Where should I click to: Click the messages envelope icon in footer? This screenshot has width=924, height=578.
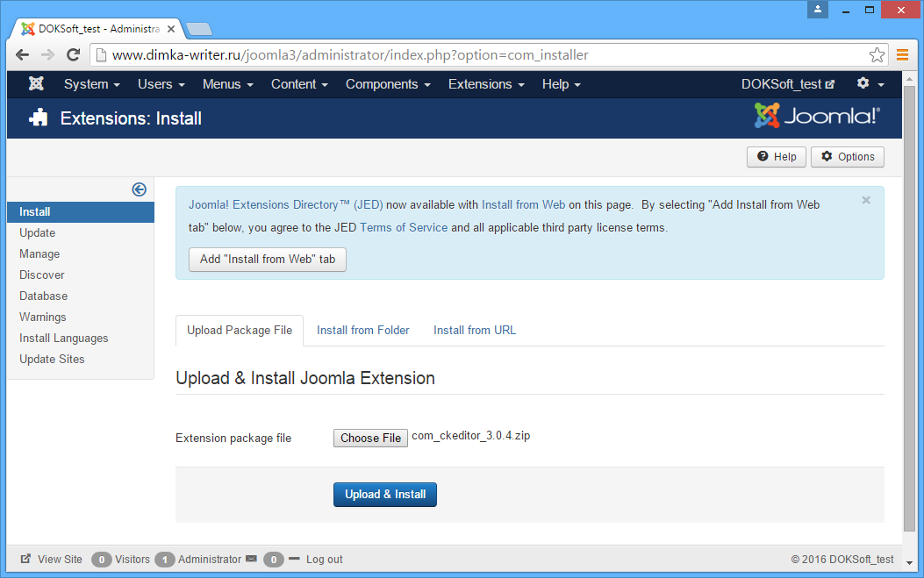point(251,559)
